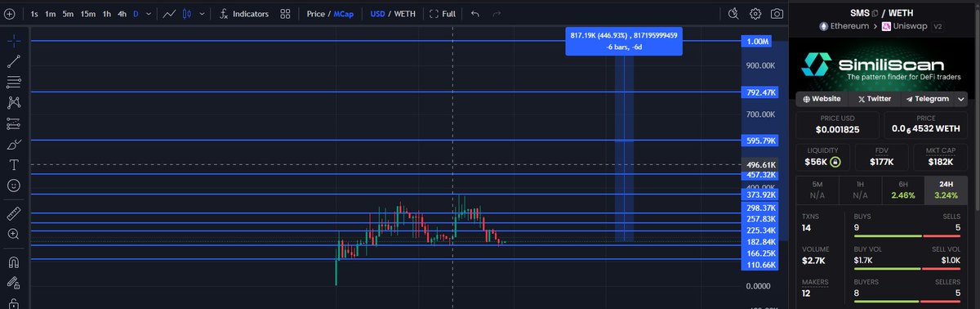Click the redo arrow
Viewport: 980px width, 309px height.
(x=497, y=14)
